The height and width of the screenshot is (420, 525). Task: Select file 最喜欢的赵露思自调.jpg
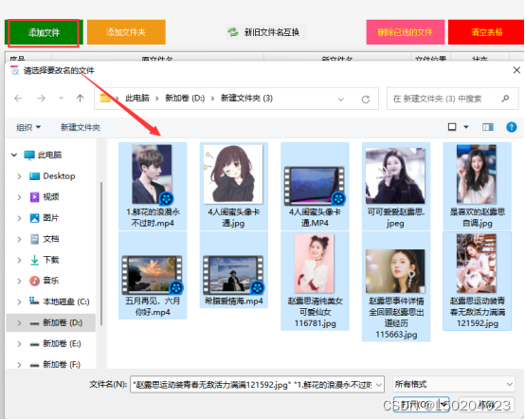pyautogui.click(x=477, y=186)
